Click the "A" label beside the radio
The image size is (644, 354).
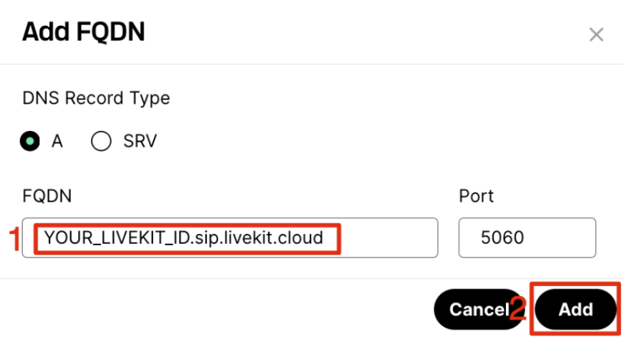click(57, 142)
